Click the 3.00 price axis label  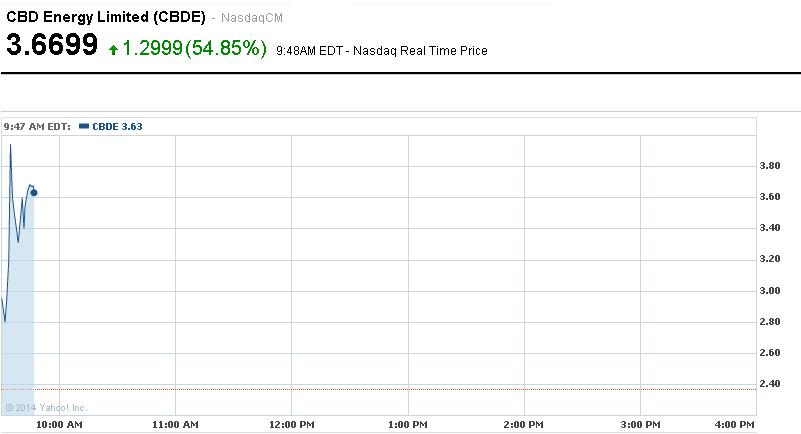[x=769, y=290]
